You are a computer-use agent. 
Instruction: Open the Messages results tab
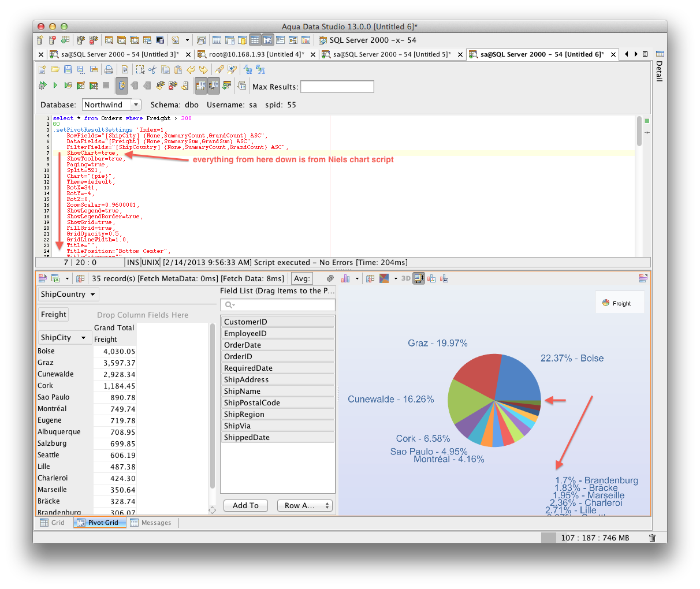point(151,523)
